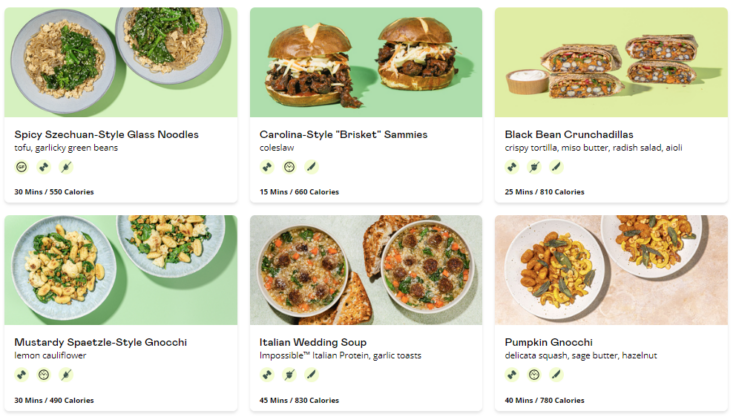Click the Black Bean Crunchadillas photo

point(611,62)
